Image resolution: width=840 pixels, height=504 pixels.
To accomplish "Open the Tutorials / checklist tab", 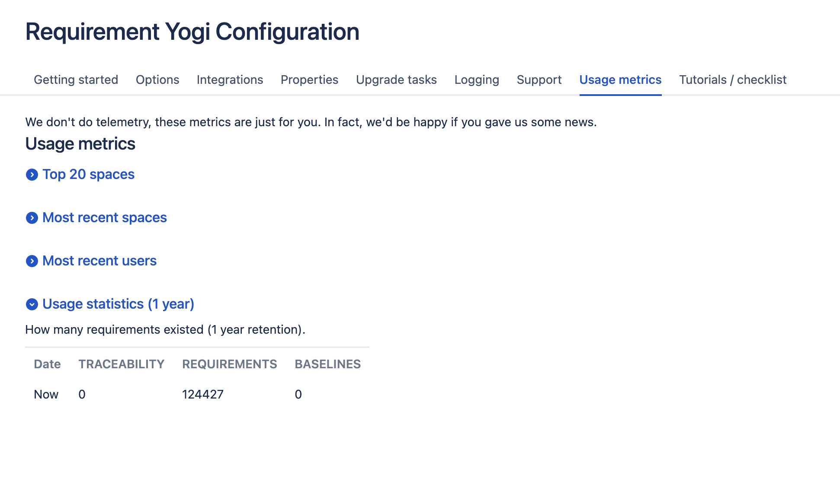I will [732, 80].
